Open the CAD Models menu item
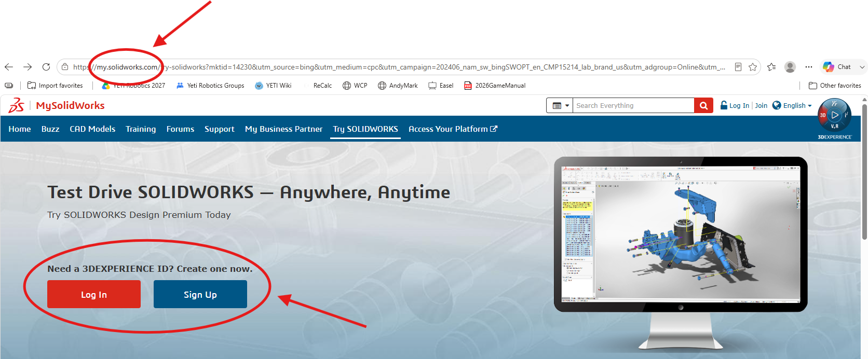Image resolution: width=868 pixels, height=359 pixels. click(x=92, y=129)
